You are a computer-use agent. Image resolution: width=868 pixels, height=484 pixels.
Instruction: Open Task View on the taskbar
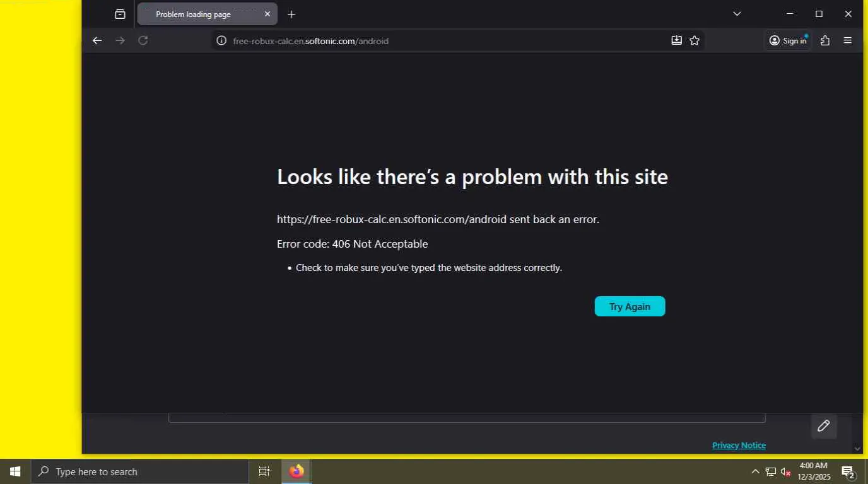point(264,471)
